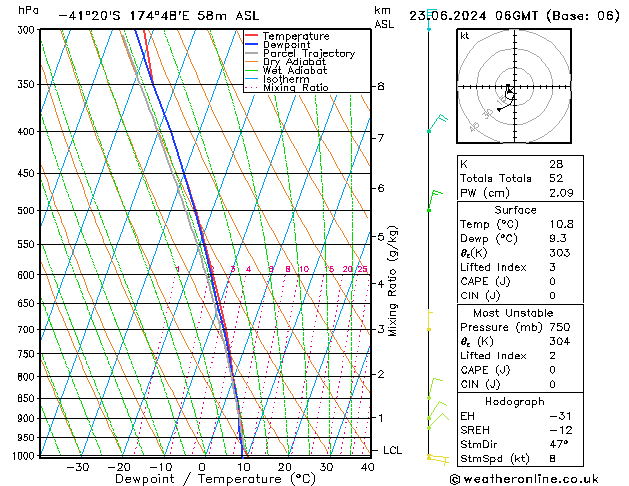The image size is (629, 486).
Task: Click the pink mixing ratio label '25'
Action: pyautogui.click(x=362, y=269)
